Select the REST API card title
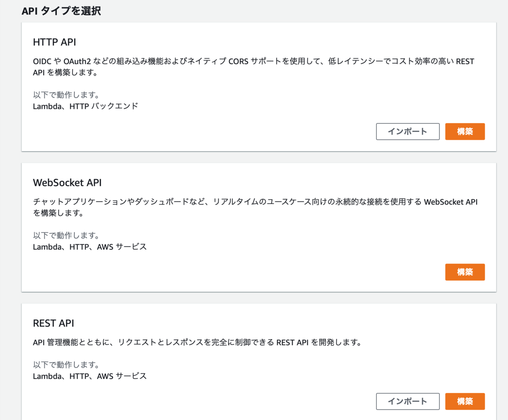This screenshot has width=508, height=420. coord(53,323)
